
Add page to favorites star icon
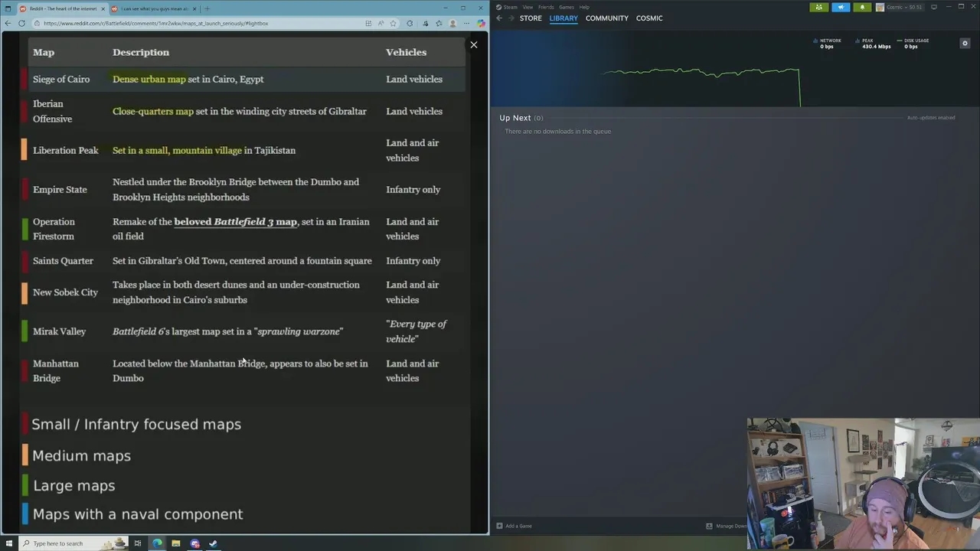pos(393,23)
